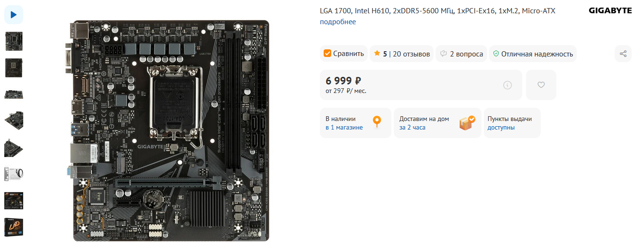Open price info circle icon
Viewport: 644px width, 251px height.
[508, 85]
